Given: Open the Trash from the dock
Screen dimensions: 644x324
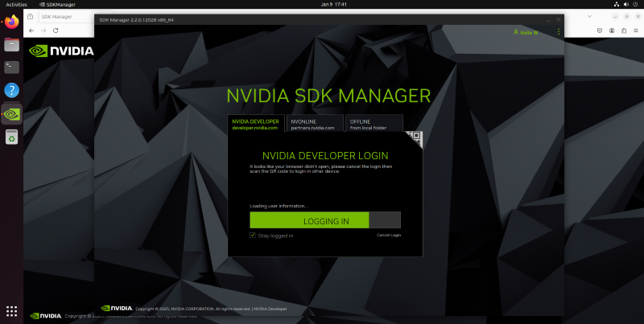Looking at the screenshot, I should [x=11, y=137].
